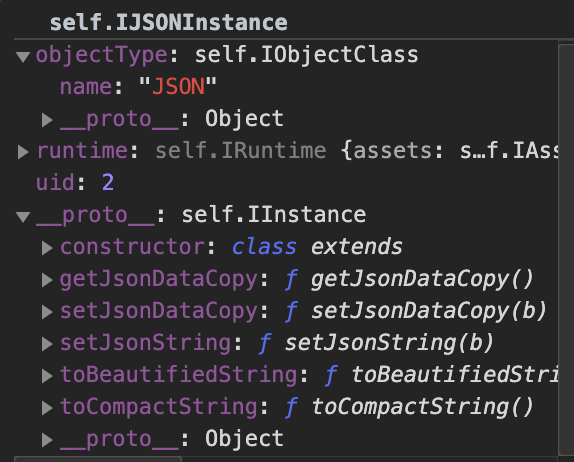Expand the __proto__ Object under objectType
The image size is (574, 462).
click(47, 120)
